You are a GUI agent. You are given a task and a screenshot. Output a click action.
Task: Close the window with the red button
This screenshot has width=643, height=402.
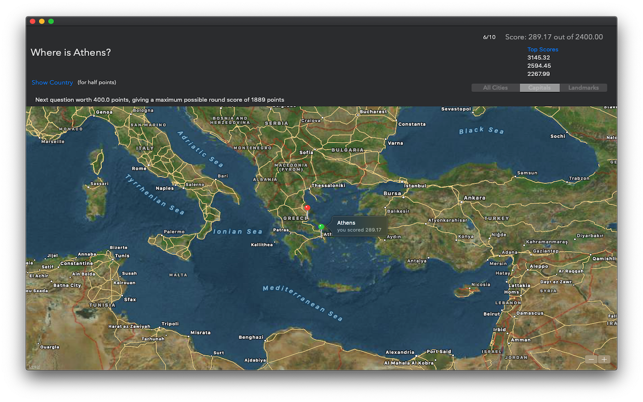point(32,21)
